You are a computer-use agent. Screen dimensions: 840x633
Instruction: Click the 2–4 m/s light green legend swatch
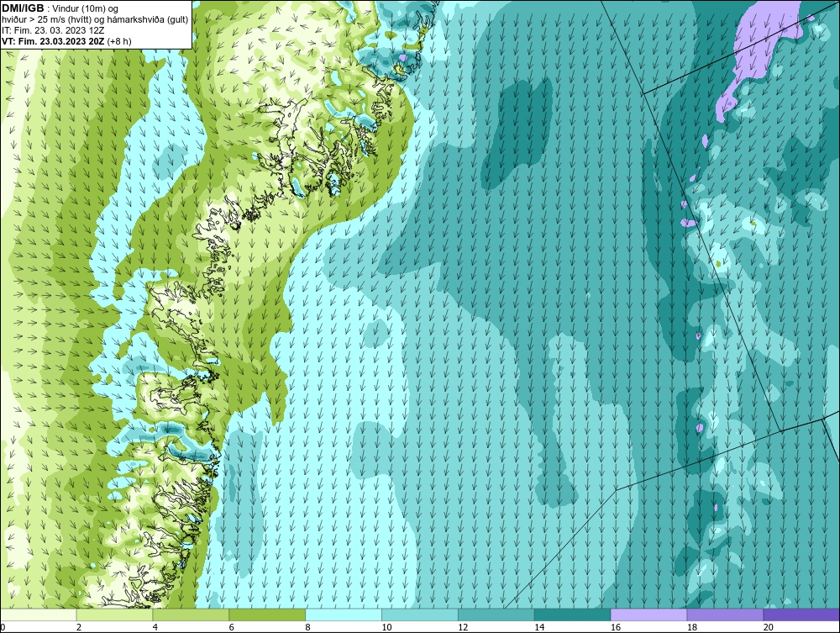pyautogui.click(x=114, y=615)
